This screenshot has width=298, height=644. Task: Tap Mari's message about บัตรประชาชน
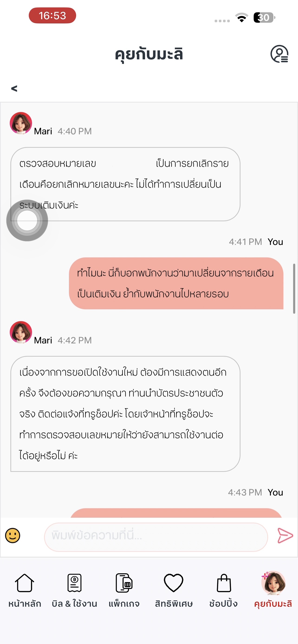click(125, 414)
